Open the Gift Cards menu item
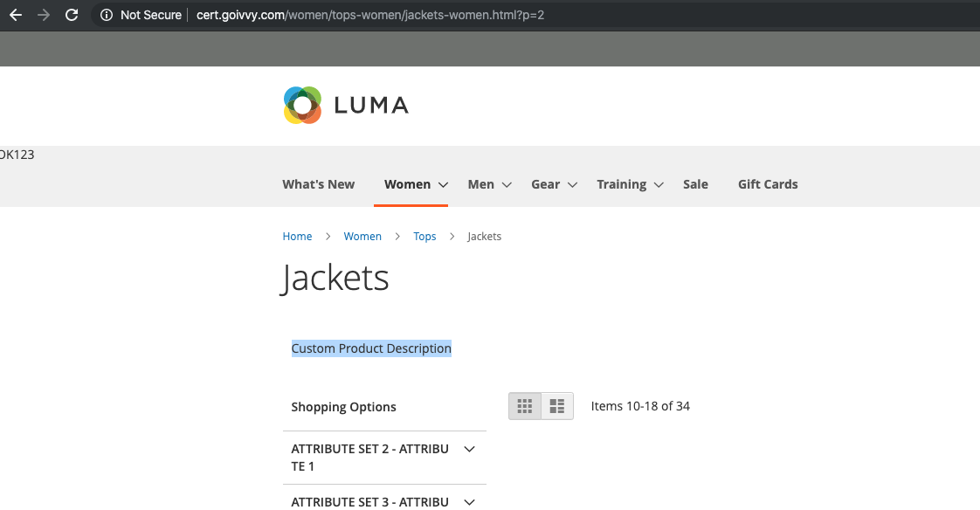Viewport: 980px width, 510px height. coord(768,184)
